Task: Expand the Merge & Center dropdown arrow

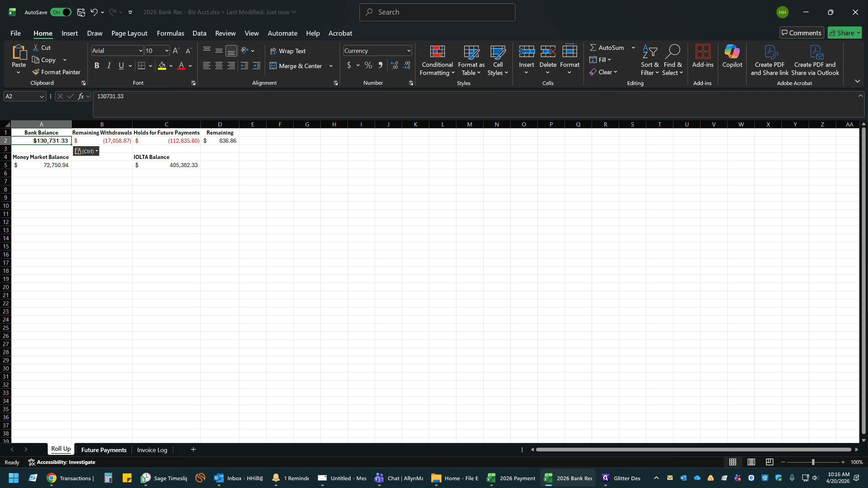Action: [331, 66]
